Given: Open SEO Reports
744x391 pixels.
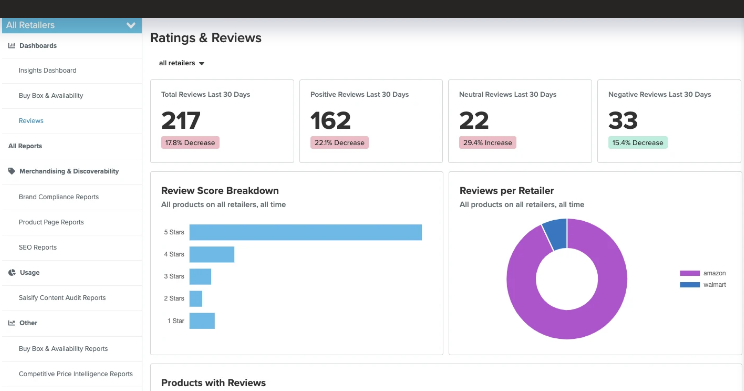Looking at the screenshot, I should click(x=37, y=247).
